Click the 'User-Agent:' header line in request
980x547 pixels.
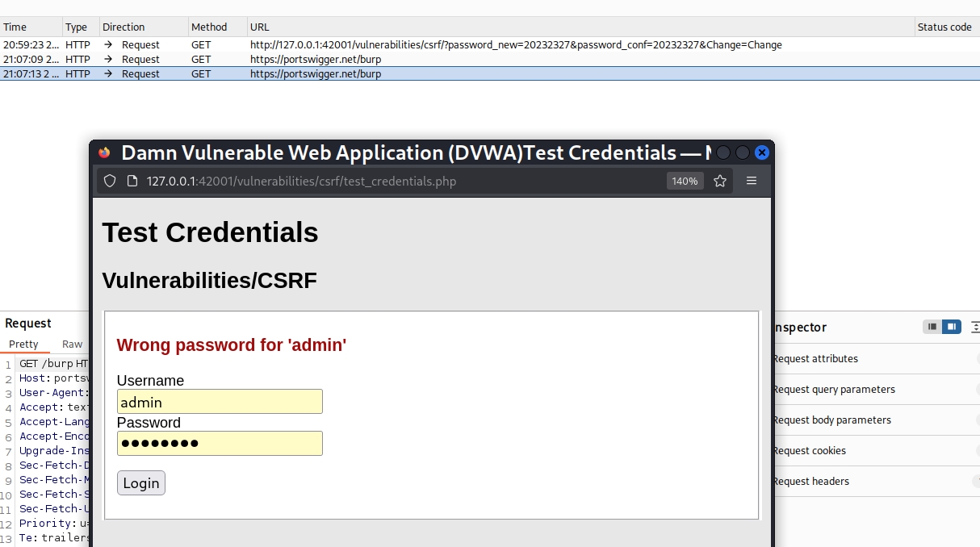[53, 393]
